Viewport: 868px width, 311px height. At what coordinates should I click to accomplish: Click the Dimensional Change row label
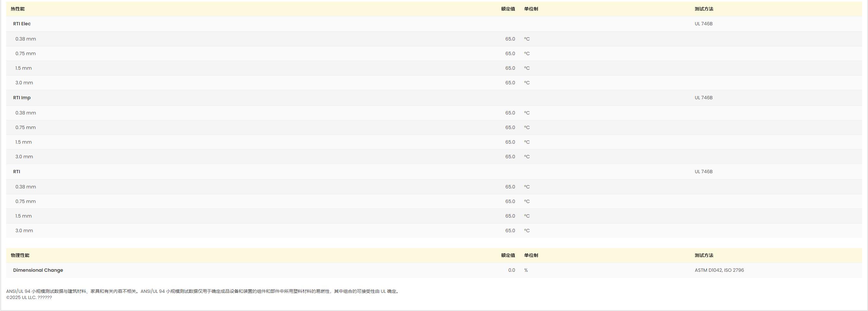click(x=38, y=270)
